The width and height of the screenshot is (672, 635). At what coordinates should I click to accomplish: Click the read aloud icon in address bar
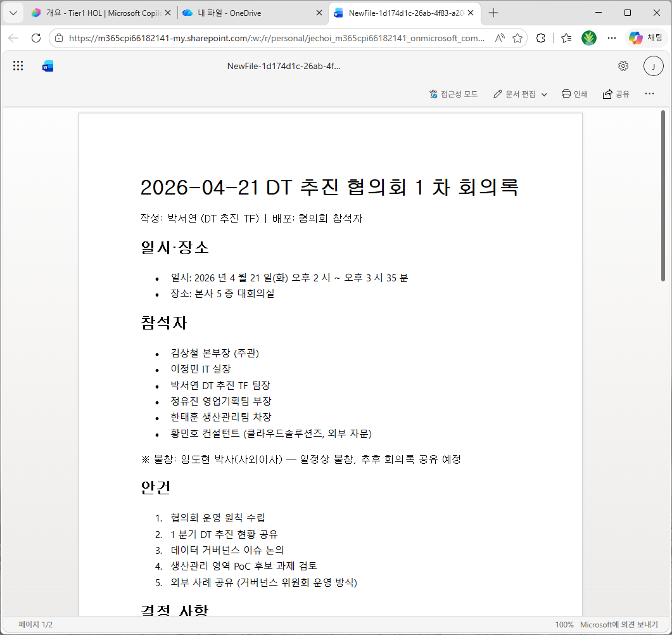[x=499, y=38]
